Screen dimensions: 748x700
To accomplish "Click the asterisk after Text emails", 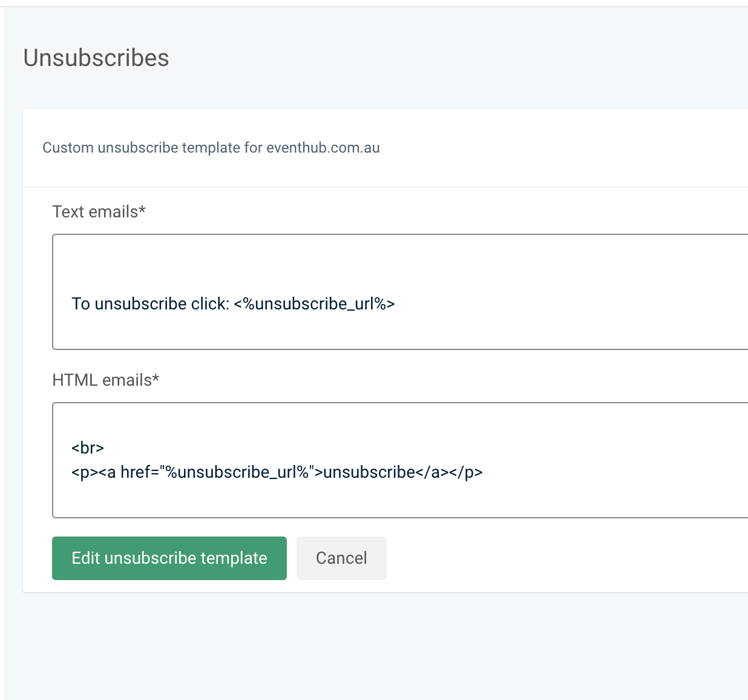I will click(142, 210).
